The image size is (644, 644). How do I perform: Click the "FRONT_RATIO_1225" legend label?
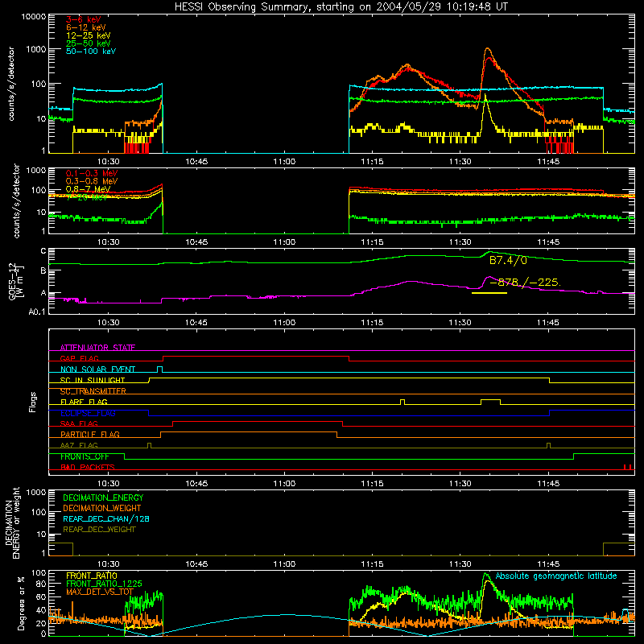point(104,584)
